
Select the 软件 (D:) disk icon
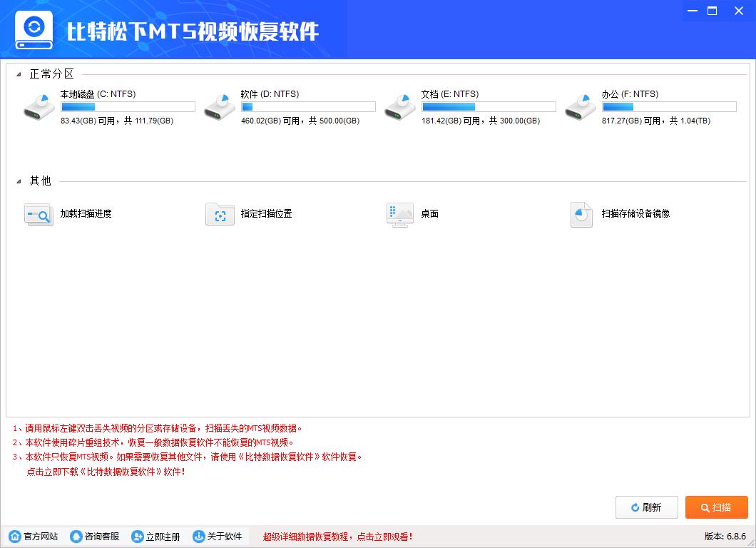point(220,106)
